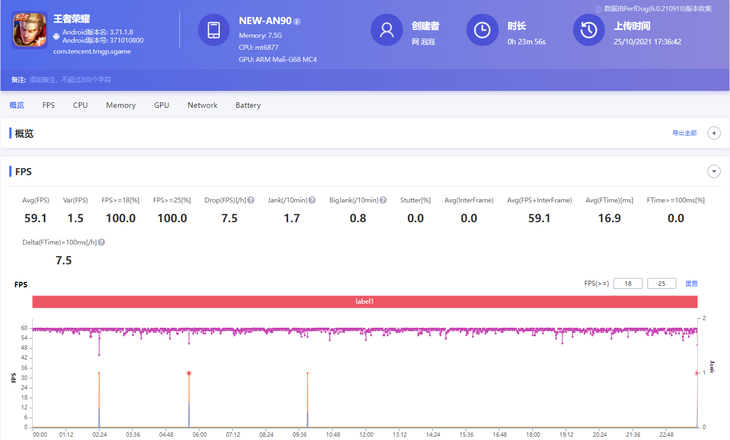Collapse the FPS section with dropdown arrow

[x=714, y=171]
